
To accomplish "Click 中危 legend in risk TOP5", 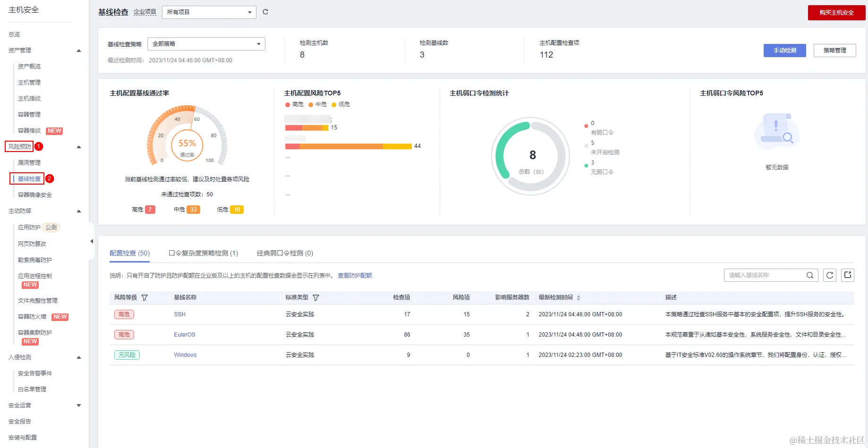I will [318, 104].
